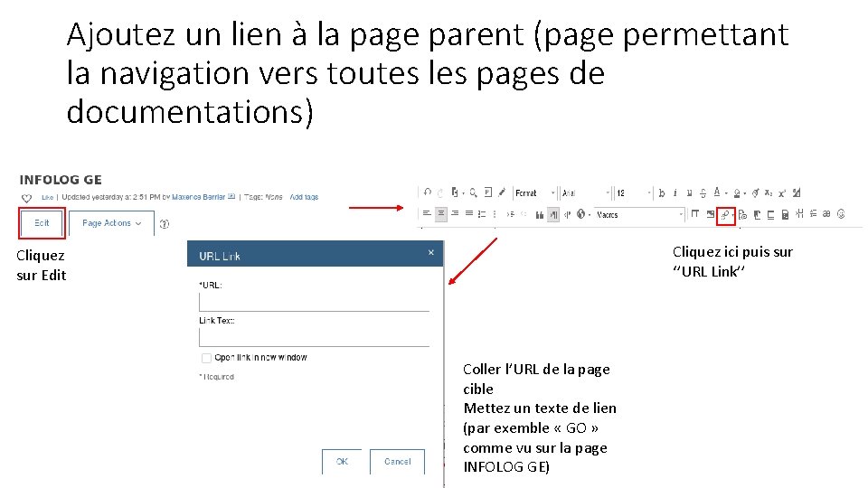
Task: Toggle Underline formatting
Action: tap(689, 193)
